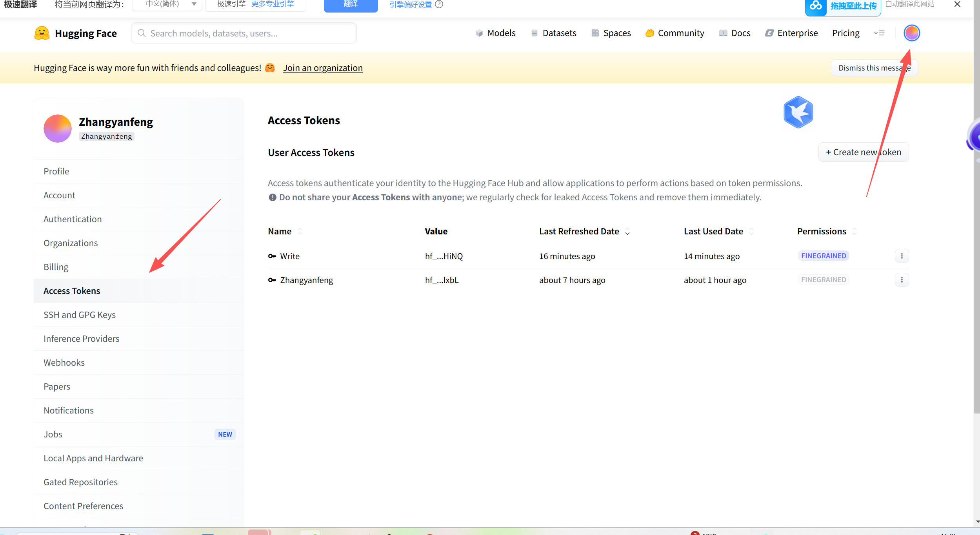
Task: Open the translation target language dropdown
Action: (167, 4)
